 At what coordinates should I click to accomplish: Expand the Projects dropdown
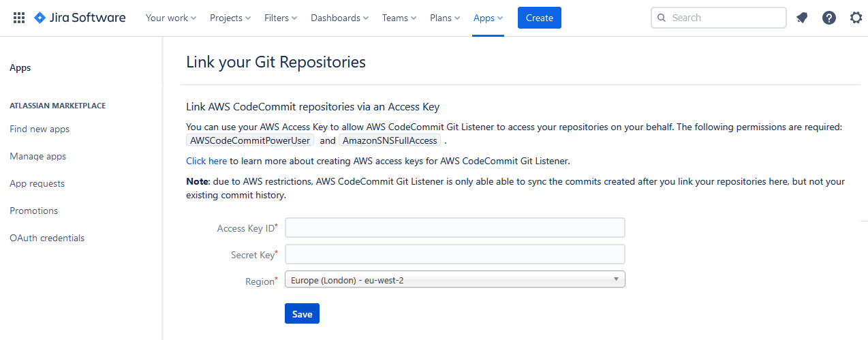pos(230,18)
